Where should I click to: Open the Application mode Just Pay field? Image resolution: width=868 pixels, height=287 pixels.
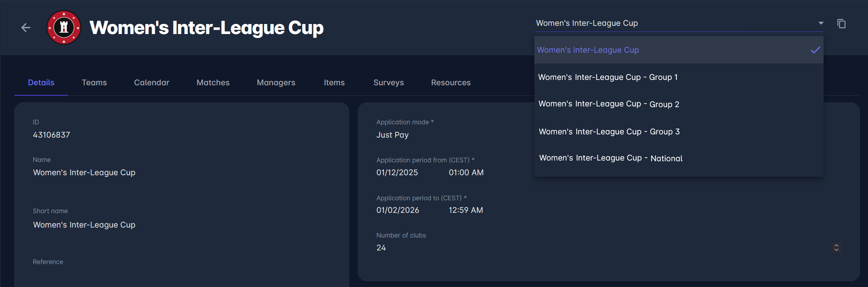[392, 135]
